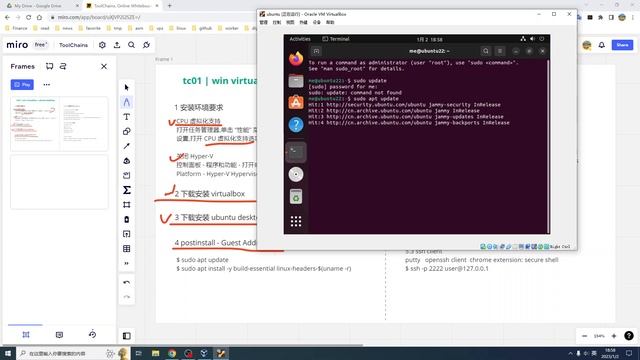Open the terminal hamburger menu

coord(500,51)
